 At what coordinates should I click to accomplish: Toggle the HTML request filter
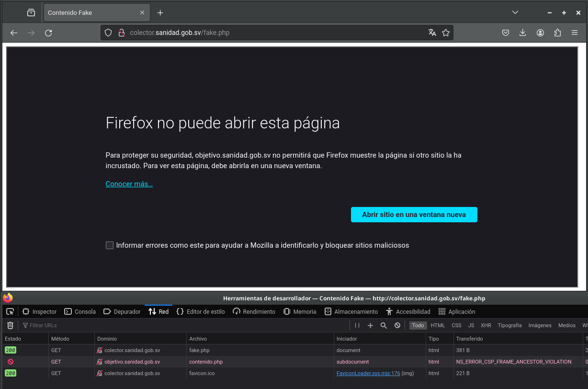click(x=438, y=325)
